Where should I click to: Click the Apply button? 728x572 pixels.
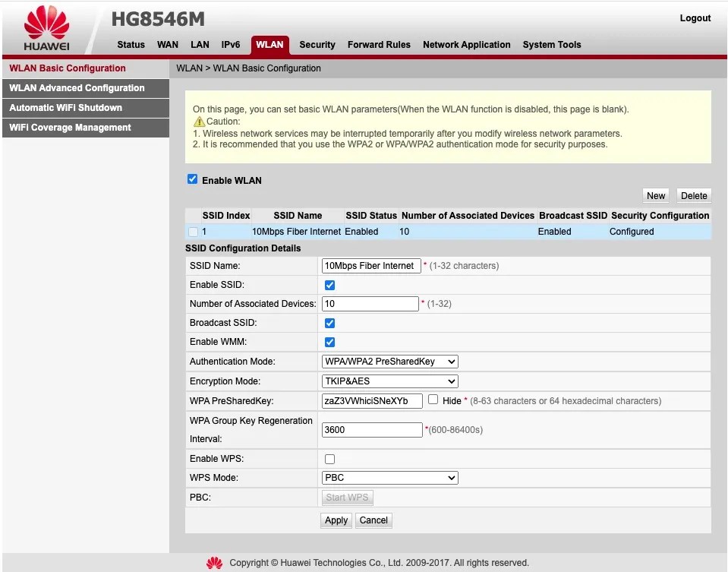[x=336, y=520]
